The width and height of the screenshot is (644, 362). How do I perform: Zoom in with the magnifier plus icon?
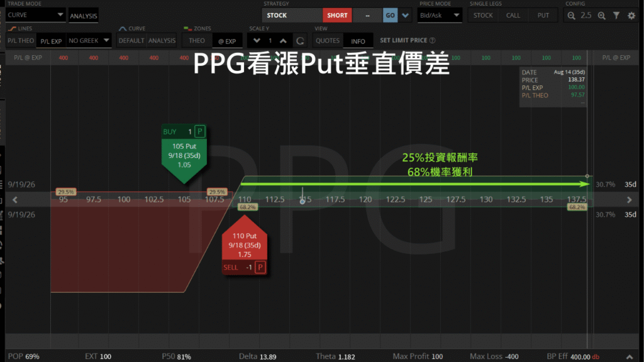pyautogui.click(x=601, y=16)
